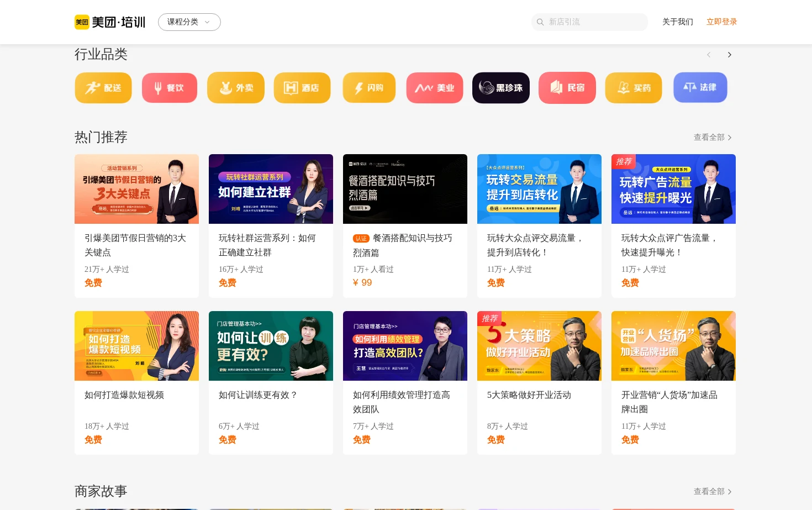This screenshot has width=812, height=510.
Task: Open thumbnail of 人货场 加速品牌出圈 course
Action: coord(673,346)
